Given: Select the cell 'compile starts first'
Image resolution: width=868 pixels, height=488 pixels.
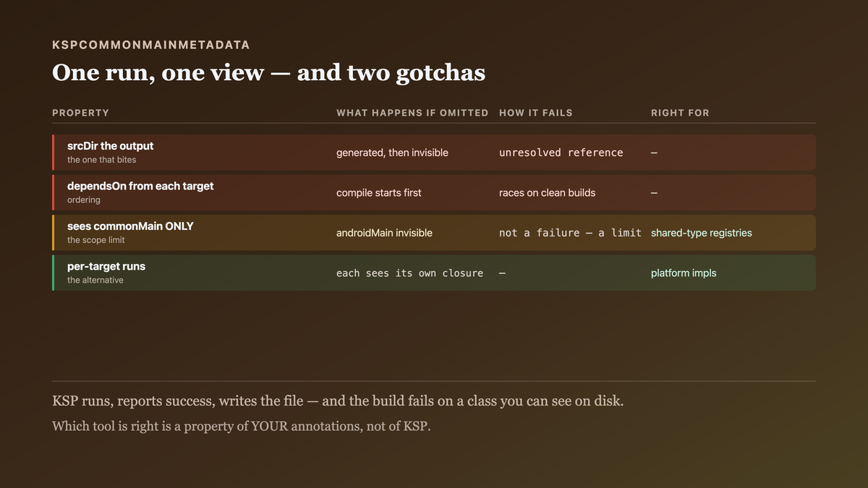Looking at the screenshot, I should coord(379,193).
